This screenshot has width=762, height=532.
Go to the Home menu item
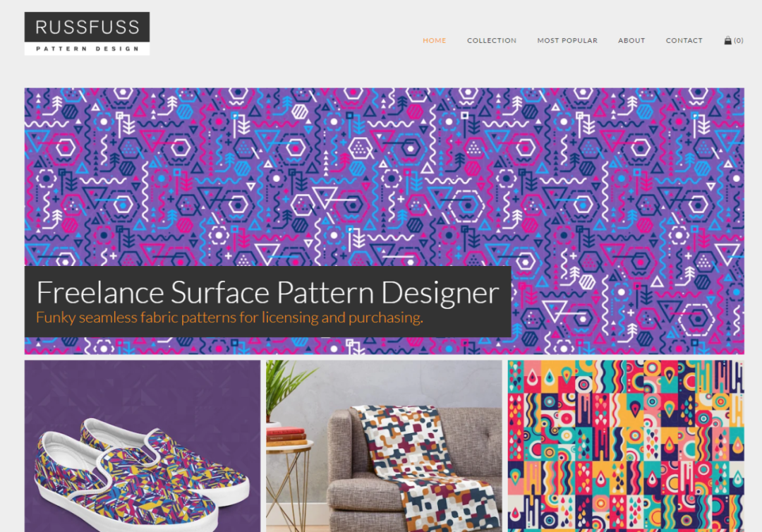pos(434,40)
